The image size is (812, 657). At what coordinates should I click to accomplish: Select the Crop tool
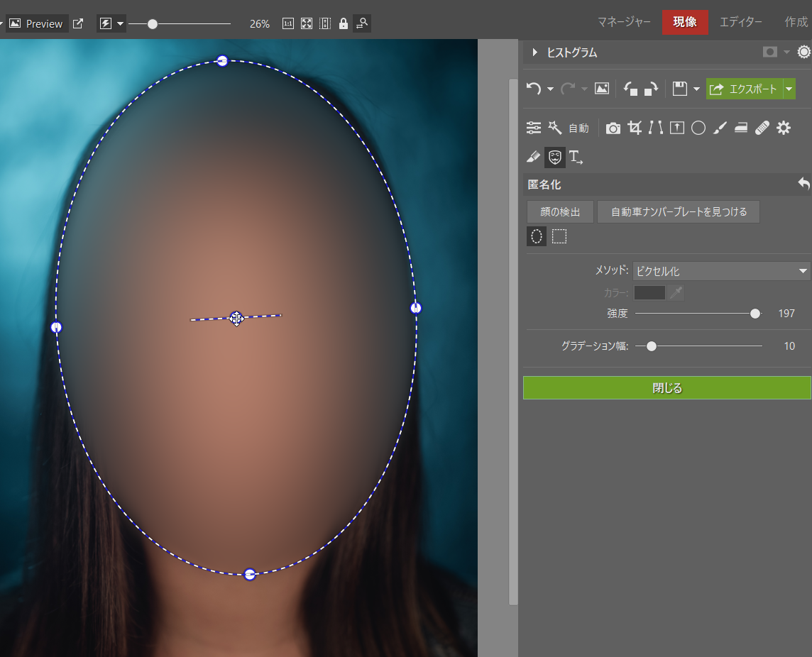coord(635,128)
